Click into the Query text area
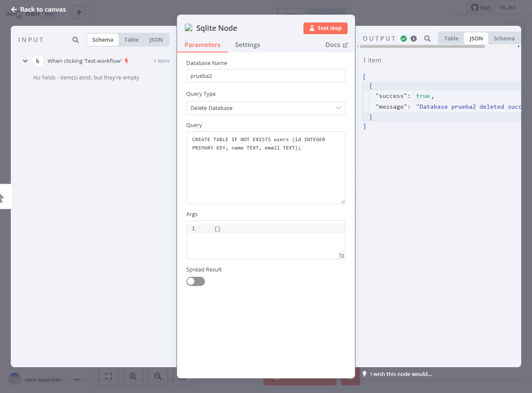The image size is (532, 393). [266, 168]
